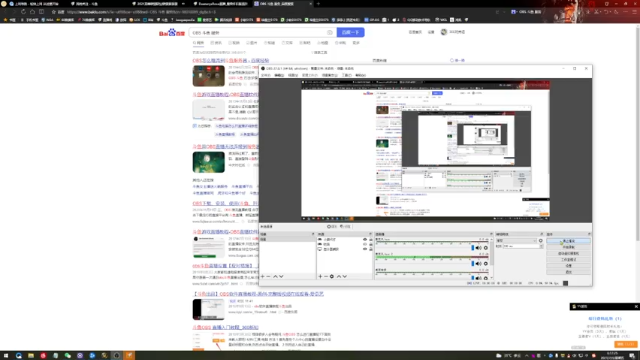This screenshot has height=360, width=640.
Task: Remove the selected scene with minus icon
Action: [268, 277]
